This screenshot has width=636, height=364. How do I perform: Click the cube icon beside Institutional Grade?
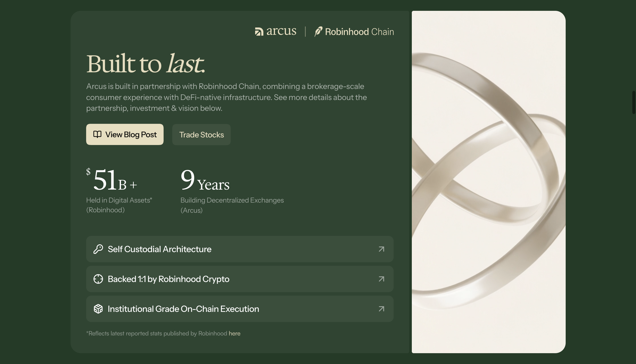click(98, 309)
